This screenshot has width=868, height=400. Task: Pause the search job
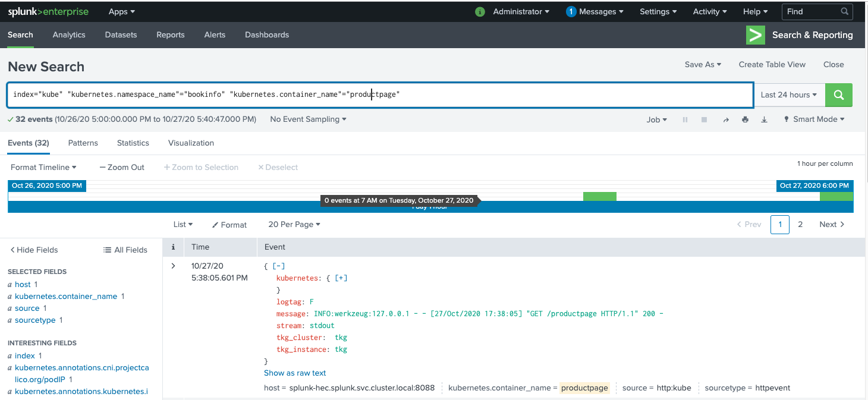(x=685, y=119)
